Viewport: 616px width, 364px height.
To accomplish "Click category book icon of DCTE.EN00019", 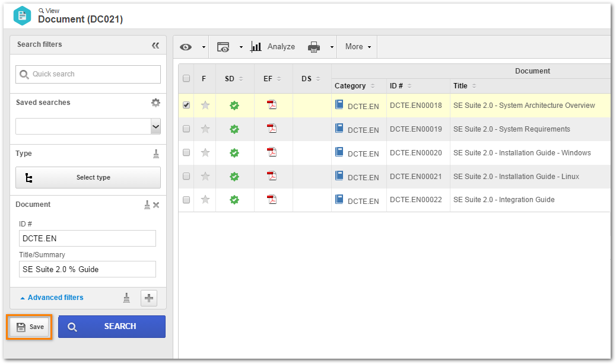I will click(x=339, y=128).
